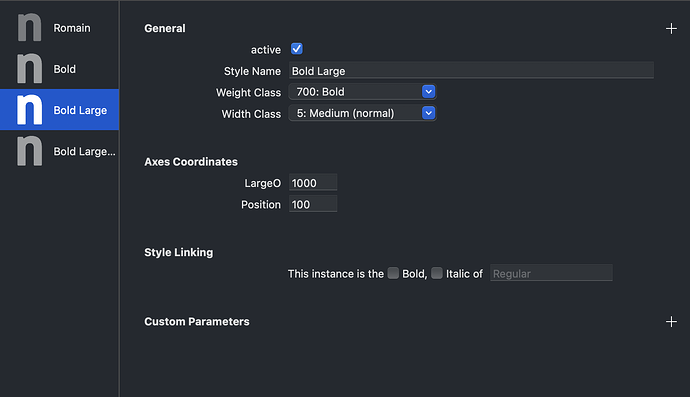Select the Romain instance glyph thumbnail
690x397 pixels.
coord(29,27)
